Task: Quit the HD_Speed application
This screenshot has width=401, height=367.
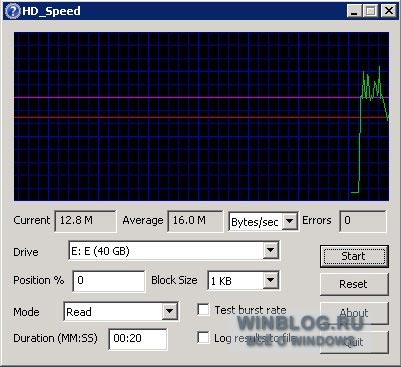Action: pyautogui.click(x=354, y=342)
